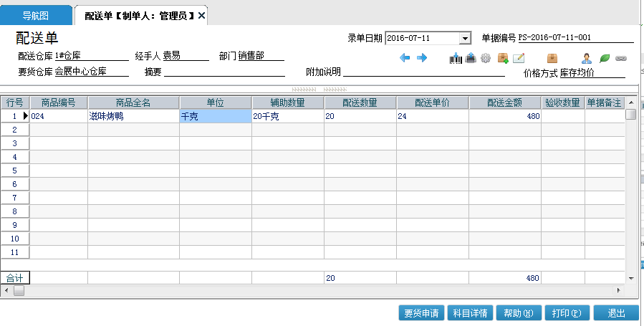Switch to the 导航图 tab
The image size is (644, 326).
tap(36, 16)
